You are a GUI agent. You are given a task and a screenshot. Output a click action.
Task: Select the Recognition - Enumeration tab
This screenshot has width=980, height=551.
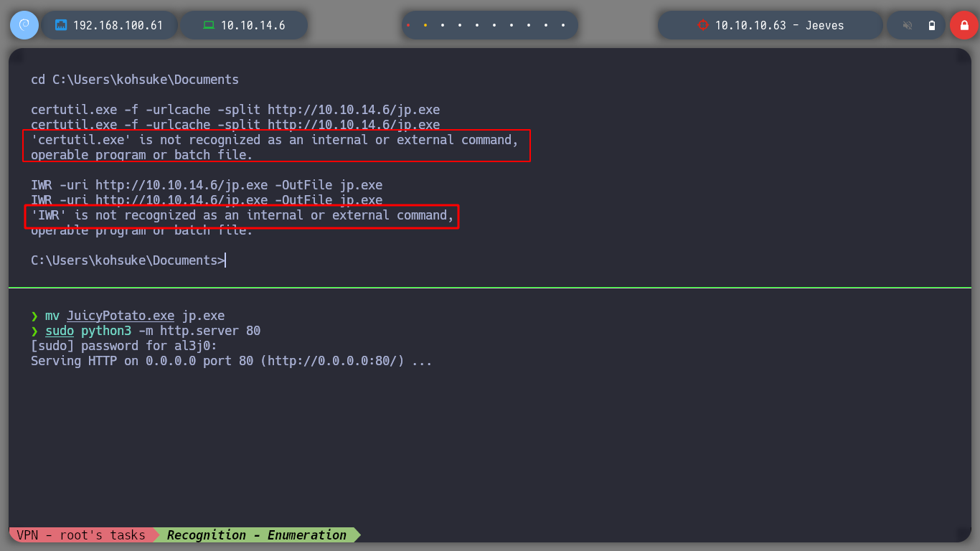(257, 535)
